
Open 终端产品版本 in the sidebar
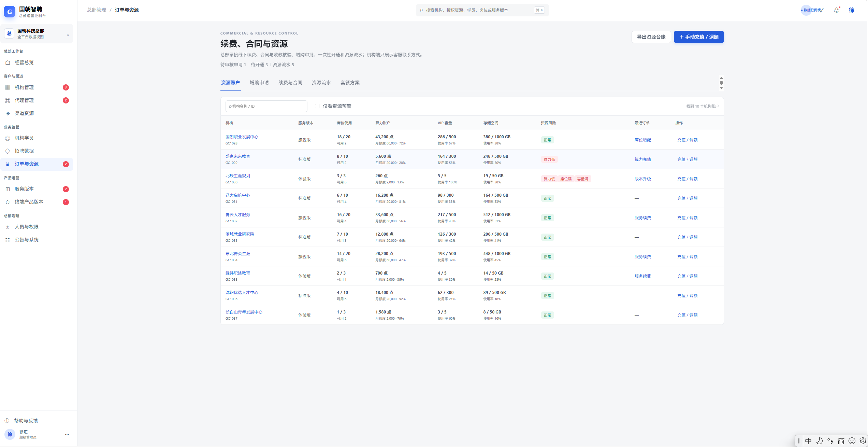coord(37,202)
